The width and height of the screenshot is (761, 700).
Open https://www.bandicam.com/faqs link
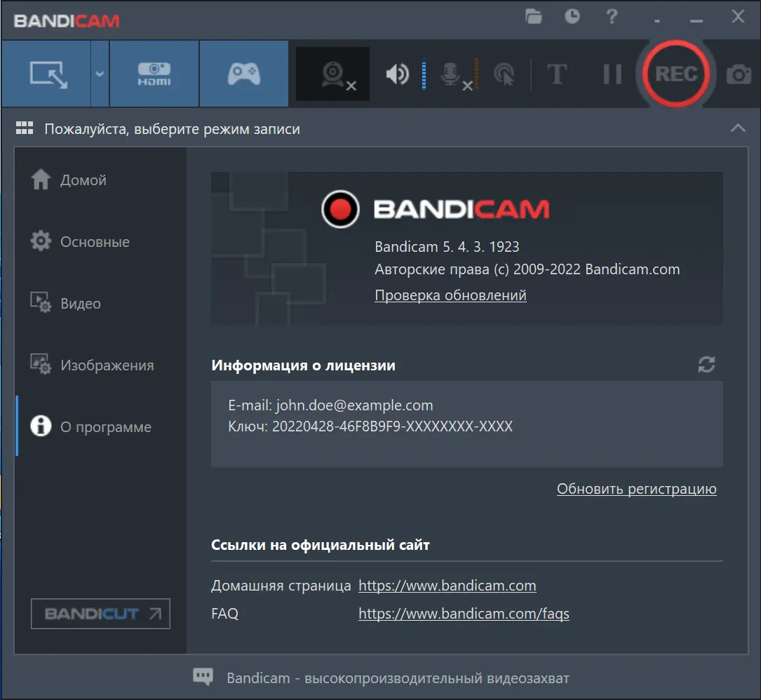coord(464,614)
